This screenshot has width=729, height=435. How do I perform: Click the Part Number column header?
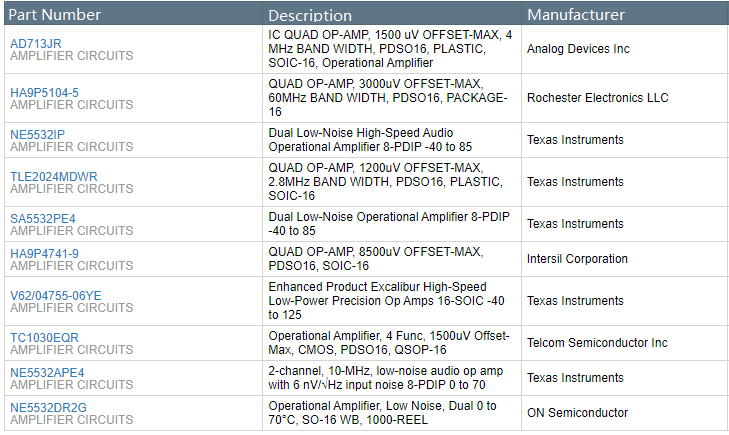coord(54,15)
